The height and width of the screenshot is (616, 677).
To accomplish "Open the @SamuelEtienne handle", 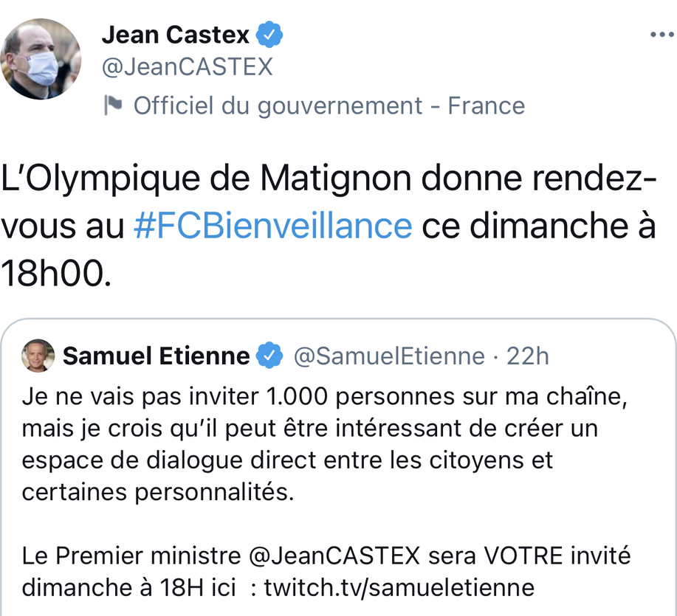I will (389, 356).
